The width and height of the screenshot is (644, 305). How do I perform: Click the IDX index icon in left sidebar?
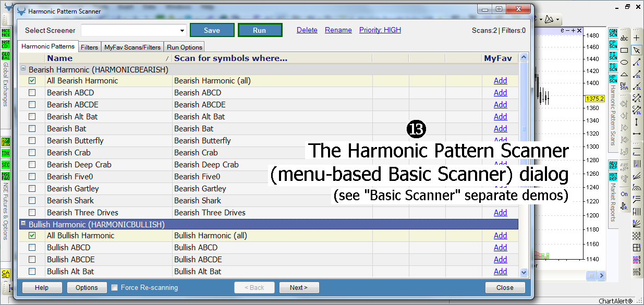(6, 153)
